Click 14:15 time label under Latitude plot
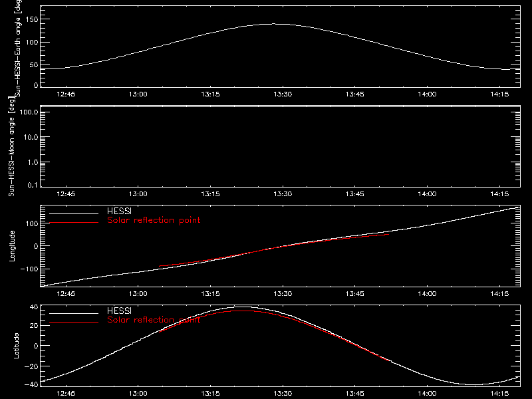 click(499, 394)
